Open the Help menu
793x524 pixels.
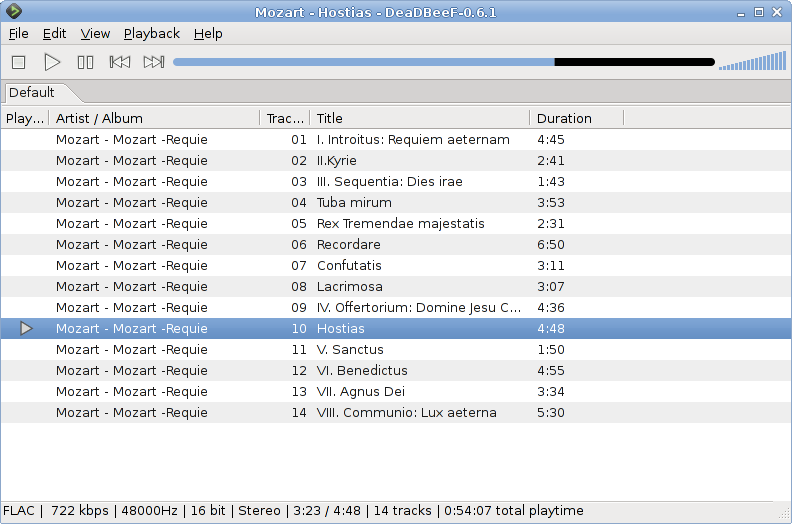click(x=208, y=33)
